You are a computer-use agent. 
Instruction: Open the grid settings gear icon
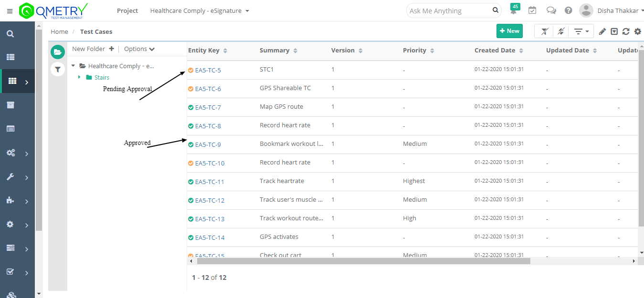[x=638, y=31]
